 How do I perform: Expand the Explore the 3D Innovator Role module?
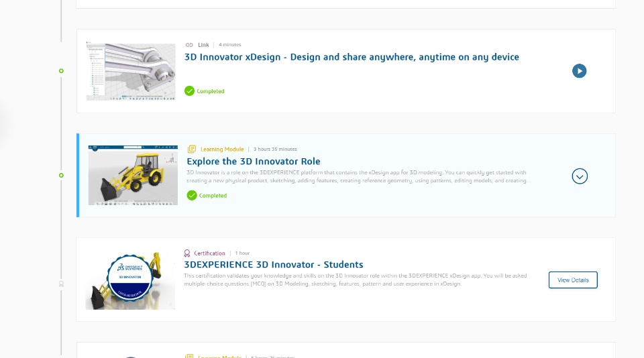[x=580, y=176]
